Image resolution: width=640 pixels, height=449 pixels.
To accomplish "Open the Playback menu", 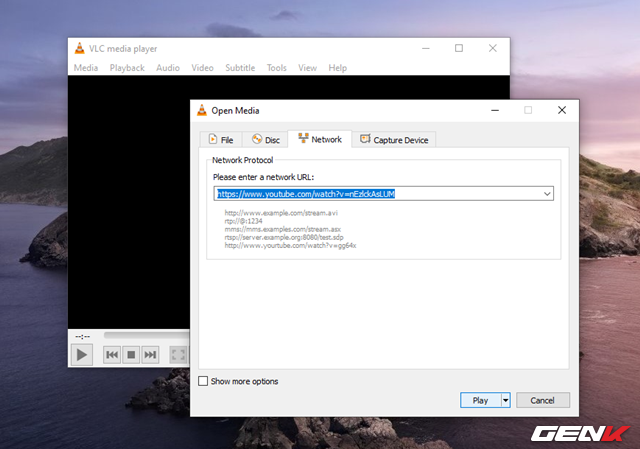I will pyautogui.click(x=127, y=68).
